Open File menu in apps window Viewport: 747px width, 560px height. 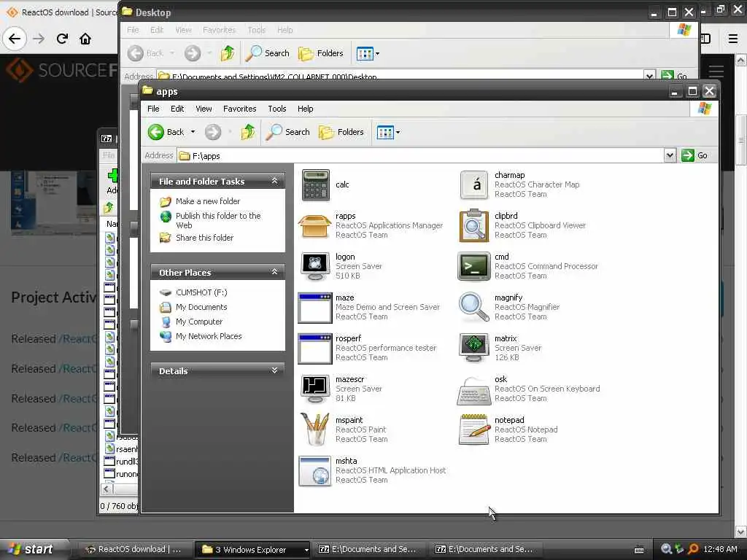[x=153, y=109]
